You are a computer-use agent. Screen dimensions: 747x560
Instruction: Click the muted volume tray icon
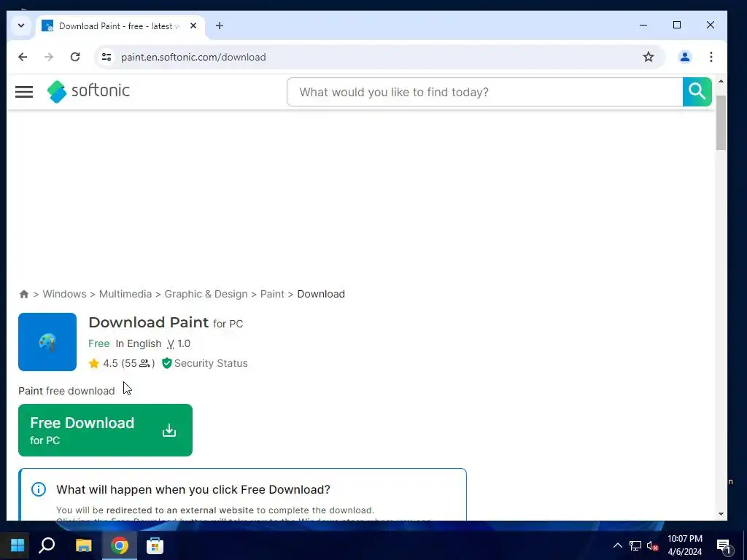point(652,546)
